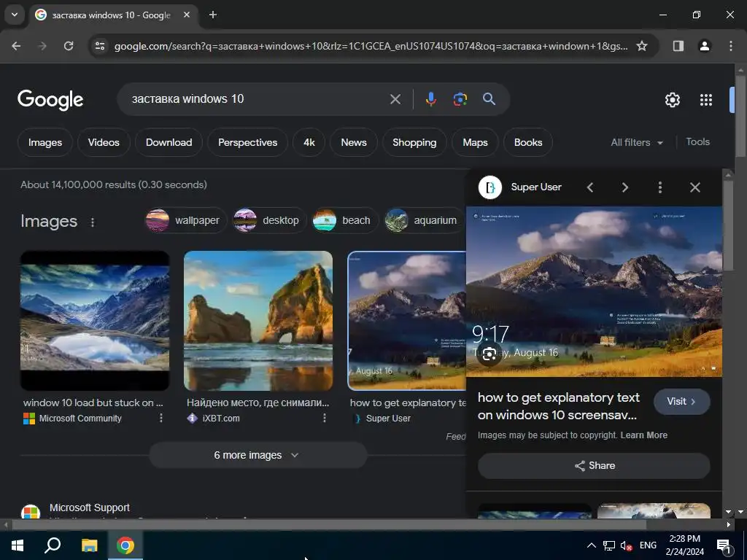Switch the ENG input language
Viewport: 747px width, 560px height.
pyautogui.click(x=648, y=545)
